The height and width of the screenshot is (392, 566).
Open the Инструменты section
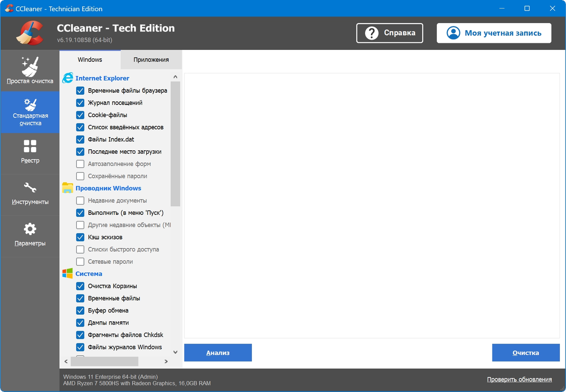30,195
